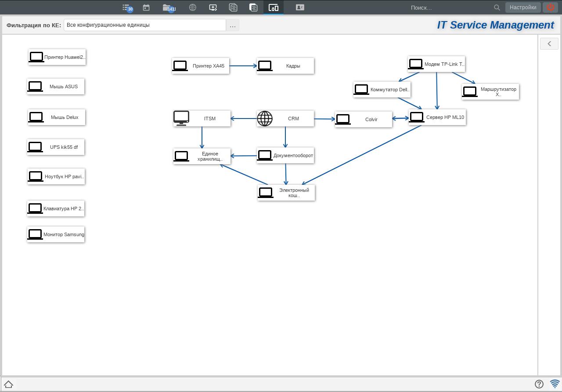Image resolution: width=562 pixels, height=392 pixels.
Task: Click laptop icon of Модем TP-Link T..
Action: pos(416,64)
